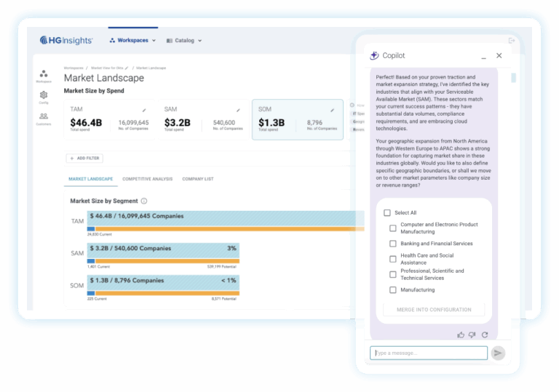The height and width of the screenshot is (392, 559).
Task: Check the Select All checkbox
Action: pyautogui.click(x=387, y=213)
